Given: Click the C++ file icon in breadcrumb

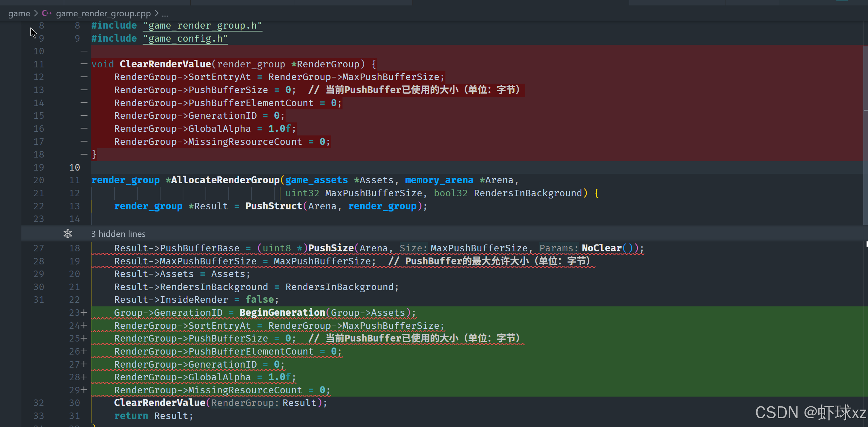Looking at the screenshot, I should point(47,13).
